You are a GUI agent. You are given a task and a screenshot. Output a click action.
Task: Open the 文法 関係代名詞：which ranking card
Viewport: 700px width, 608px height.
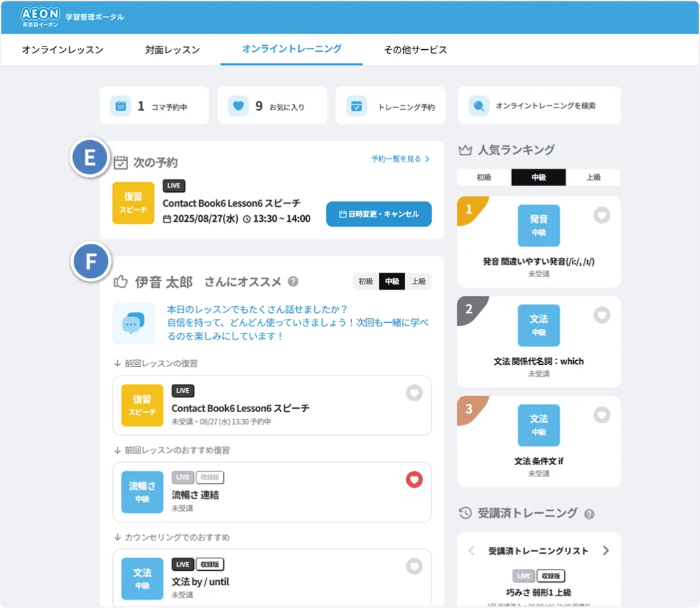[539, 340]
